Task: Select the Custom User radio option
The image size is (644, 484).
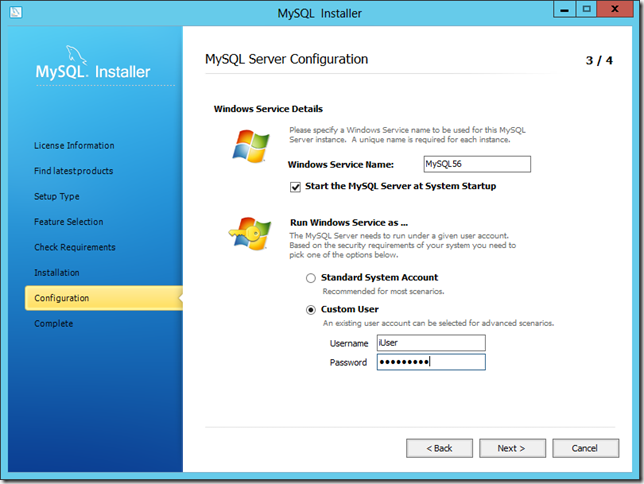Action: point(311,310)
